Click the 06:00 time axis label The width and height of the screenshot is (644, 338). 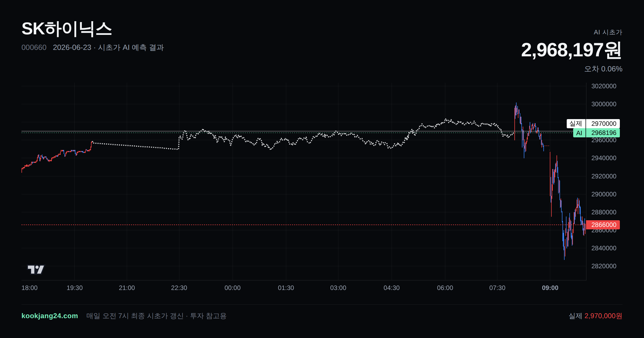[445, 288]
